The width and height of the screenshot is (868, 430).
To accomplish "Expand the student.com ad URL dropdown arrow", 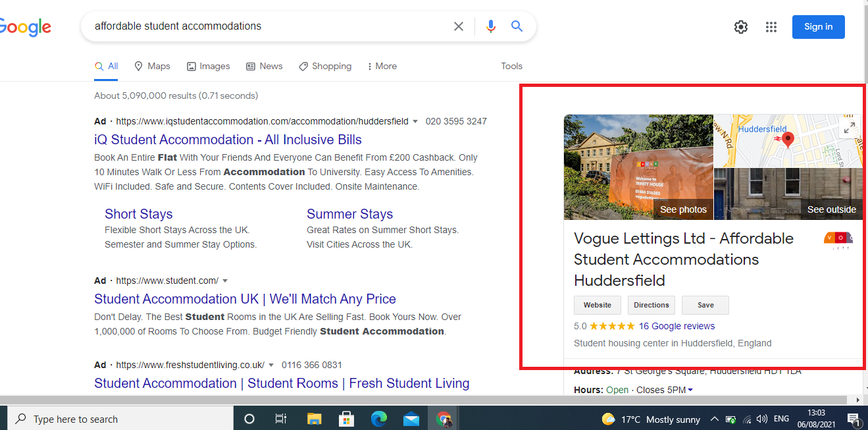I will [225, 281].
